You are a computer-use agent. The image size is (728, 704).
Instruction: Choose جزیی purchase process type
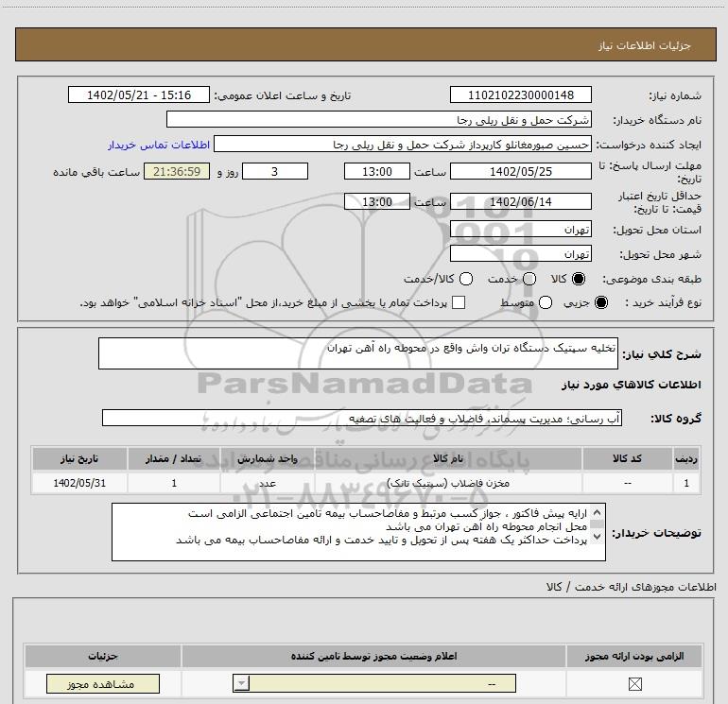[601, 302]
